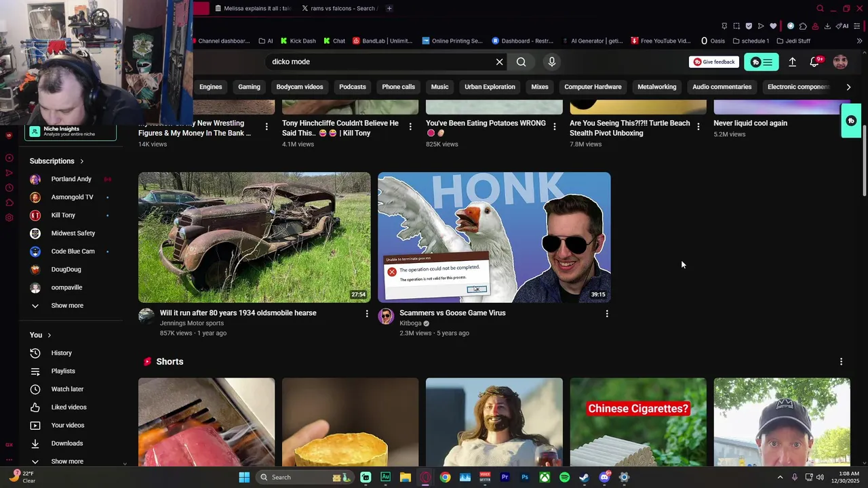Select the Urban Exploration chip
Image resolution: width=868 pixels, height=488 pixels.
490,87
